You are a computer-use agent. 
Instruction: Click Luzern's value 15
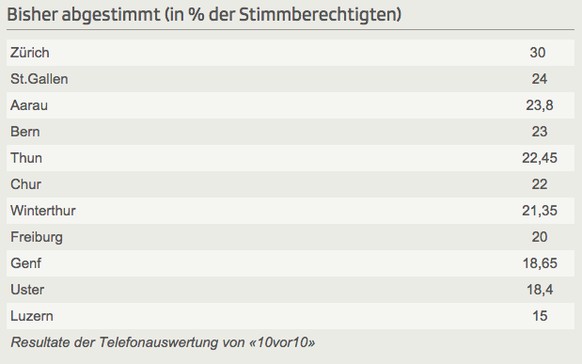(540, 316)
